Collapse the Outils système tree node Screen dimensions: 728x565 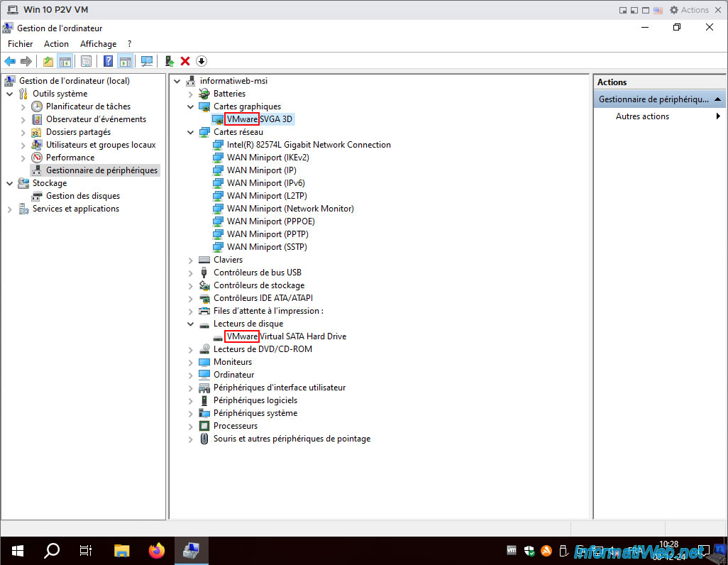(10, 94)
